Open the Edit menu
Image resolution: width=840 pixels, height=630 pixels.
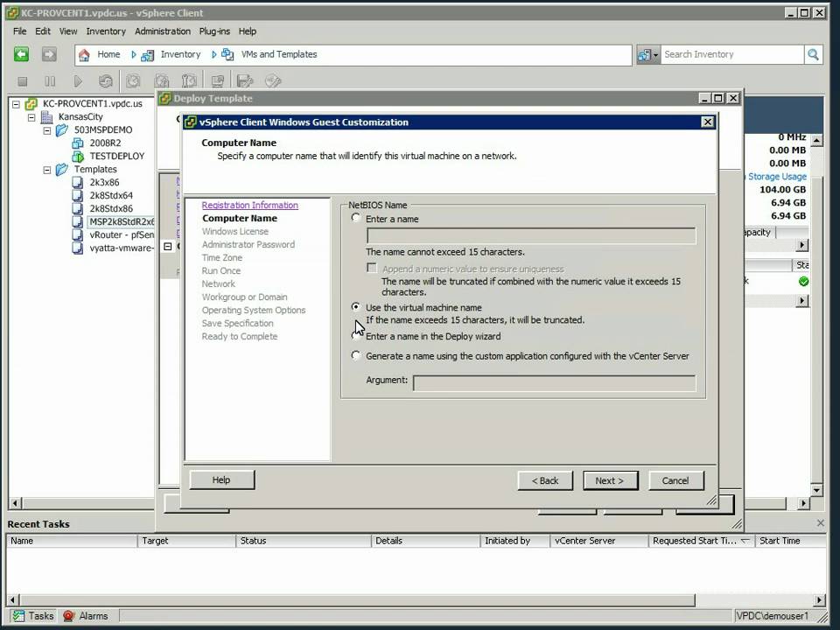click(43, 31)
